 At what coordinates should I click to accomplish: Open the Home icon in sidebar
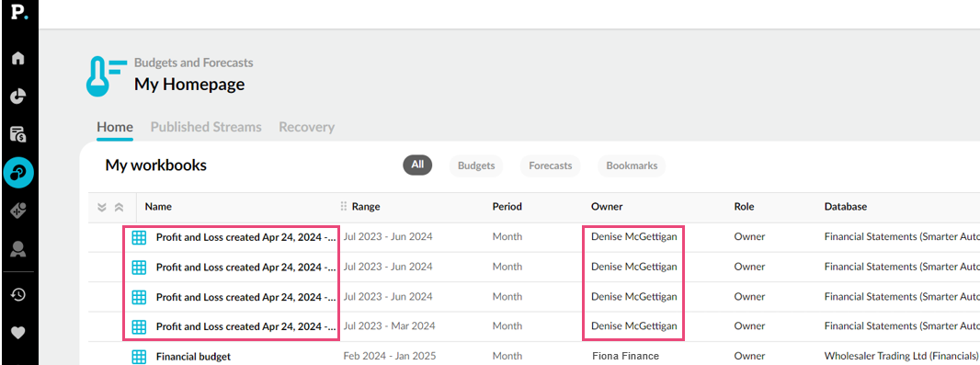18,58
